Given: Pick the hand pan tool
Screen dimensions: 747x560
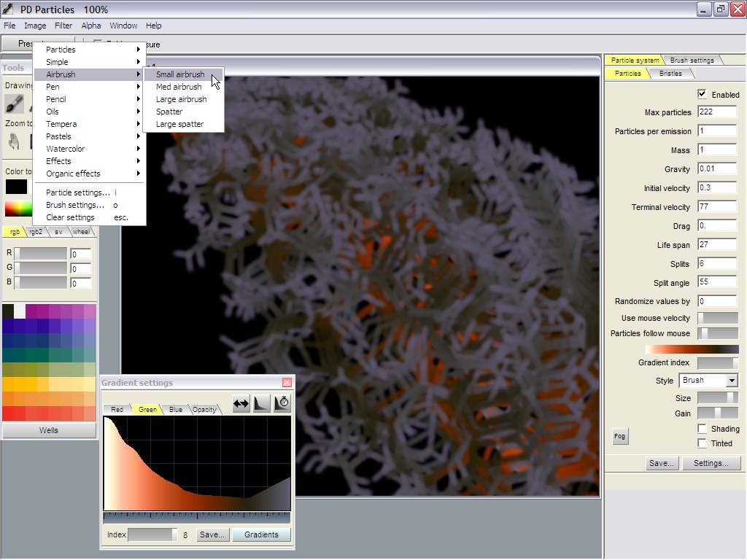Looking at the screenshot, I should coord(14,141).
